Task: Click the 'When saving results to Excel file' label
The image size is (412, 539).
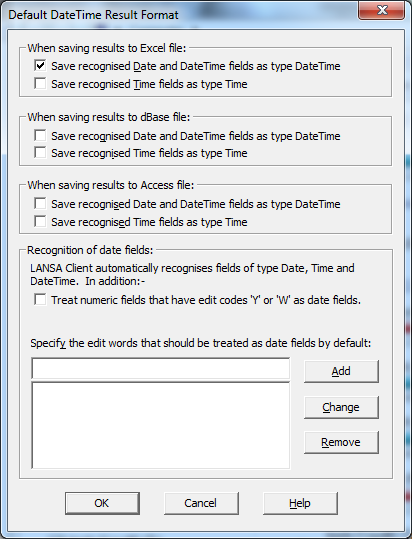Action: point(107,48)
